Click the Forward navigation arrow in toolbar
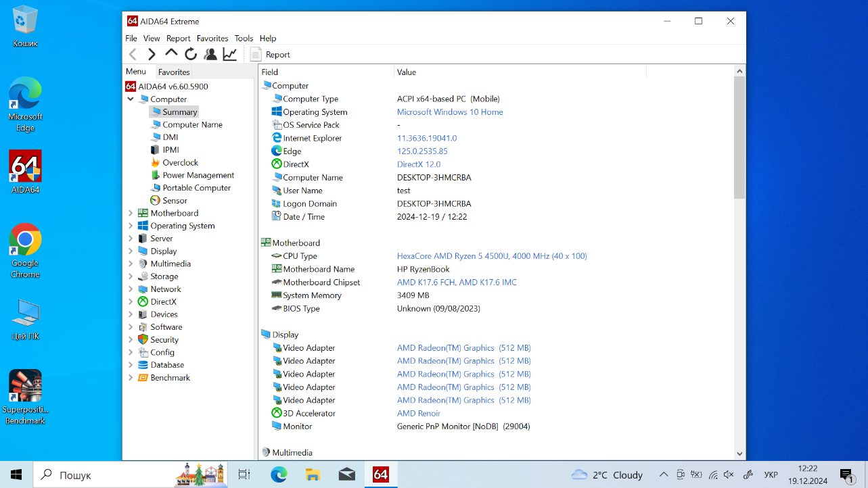Image resolution: width=868 pixels, height=488 pixels. click(152, 55)
